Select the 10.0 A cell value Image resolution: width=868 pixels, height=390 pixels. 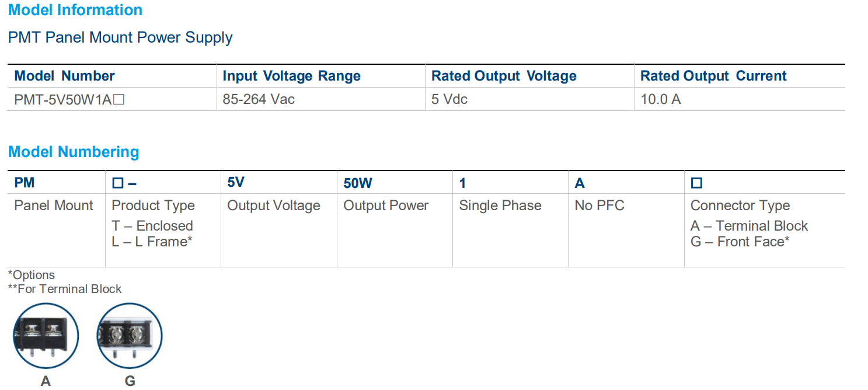[660, 100]
